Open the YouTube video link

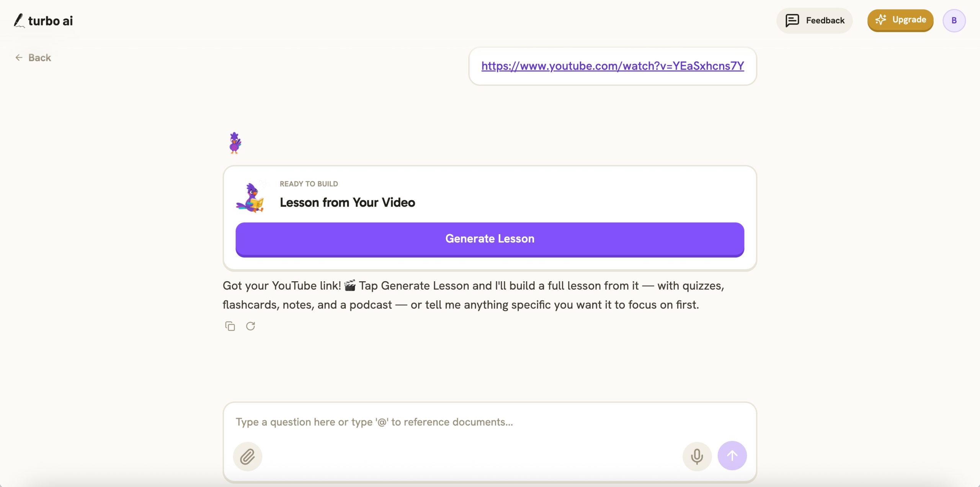[x=612, y=66]
